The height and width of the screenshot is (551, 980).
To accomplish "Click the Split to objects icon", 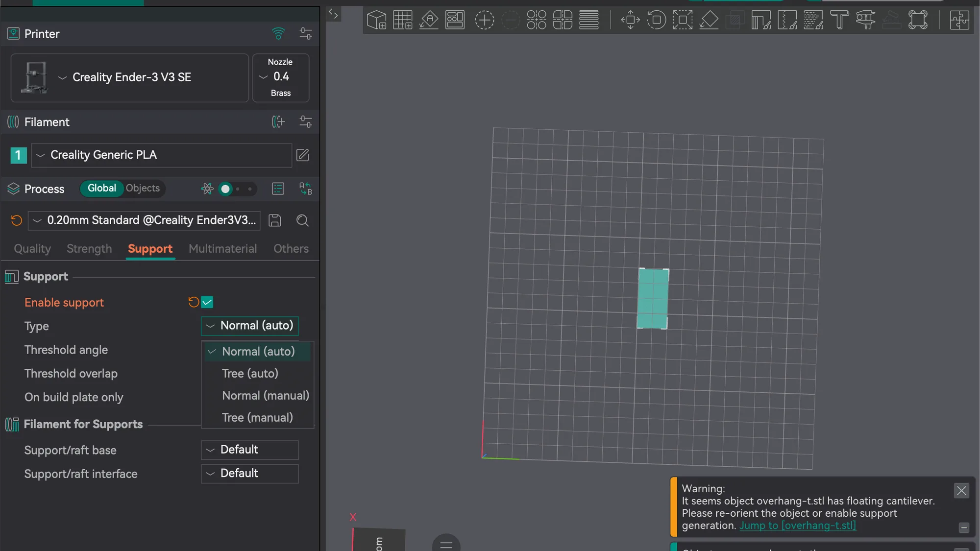I will pos(537,20).
